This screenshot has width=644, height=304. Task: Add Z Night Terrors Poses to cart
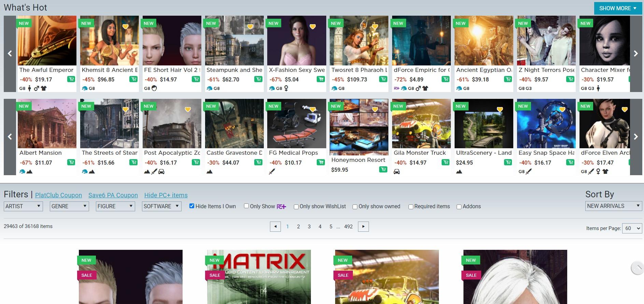coord(570,79)
